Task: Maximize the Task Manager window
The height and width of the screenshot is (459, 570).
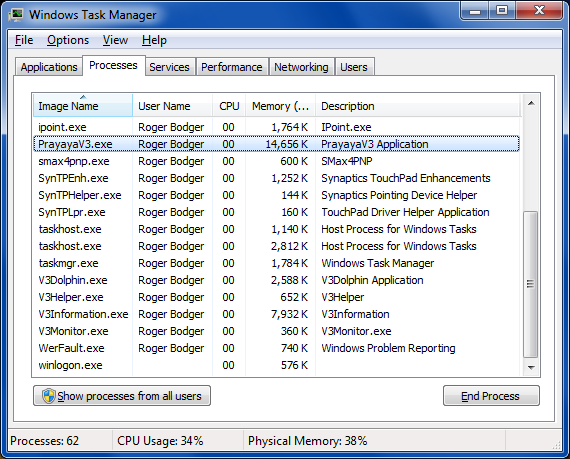Action: tap(502, 11)
